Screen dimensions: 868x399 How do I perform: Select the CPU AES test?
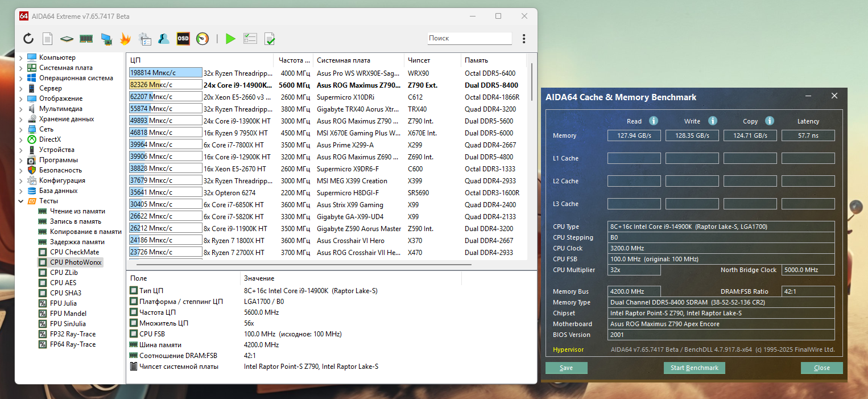pyautogui.click(x=63, y=283)
